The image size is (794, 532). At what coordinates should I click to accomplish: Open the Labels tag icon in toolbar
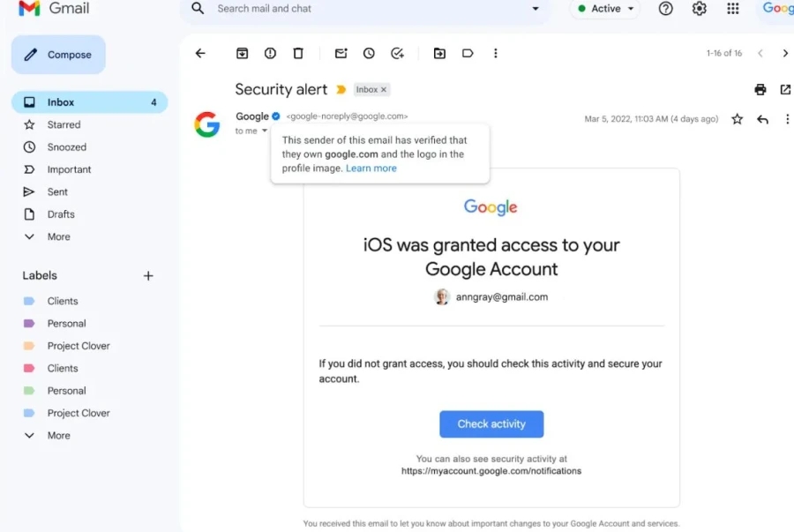(x=468, y=53)
